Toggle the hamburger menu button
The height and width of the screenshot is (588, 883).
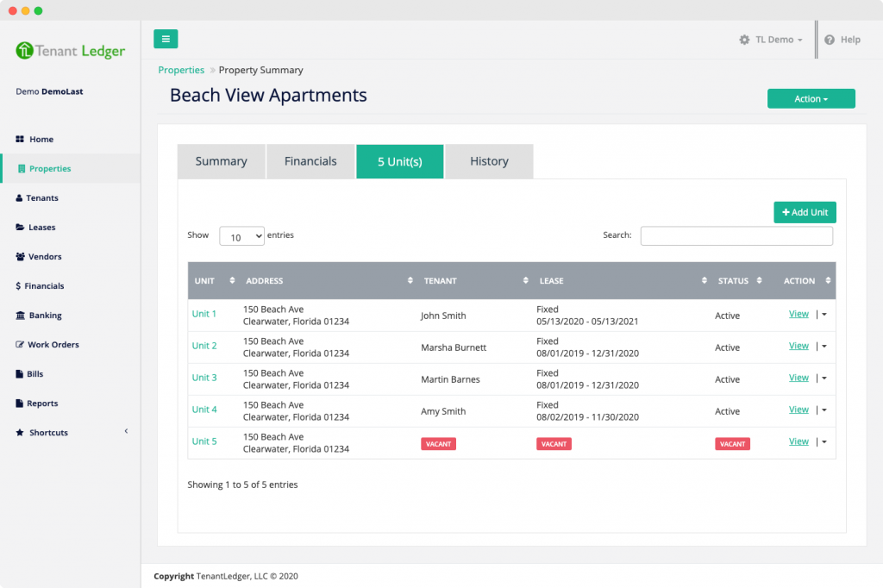coord(166,39)
